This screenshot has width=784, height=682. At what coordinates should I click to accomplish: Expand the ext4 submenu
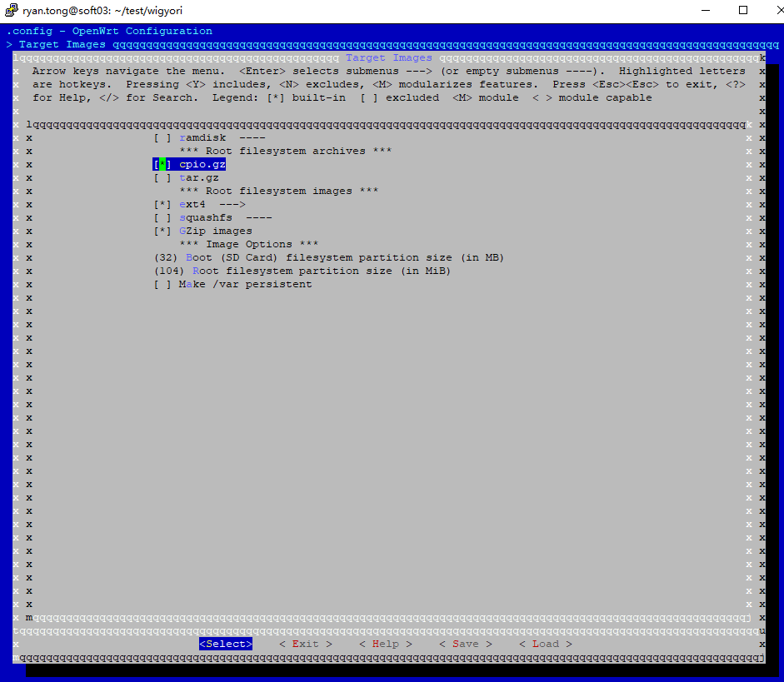212,204
